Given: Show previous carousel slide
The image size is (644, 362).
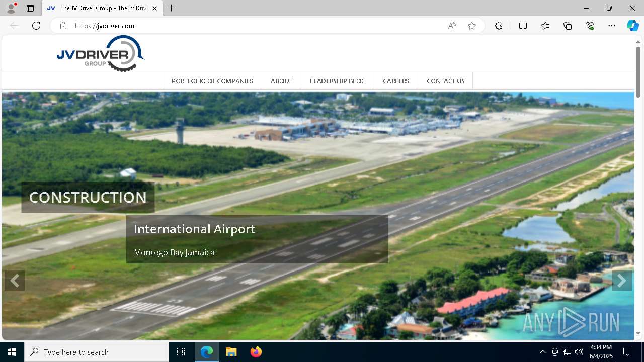Looking at the screenshot, I should [15, 281].
